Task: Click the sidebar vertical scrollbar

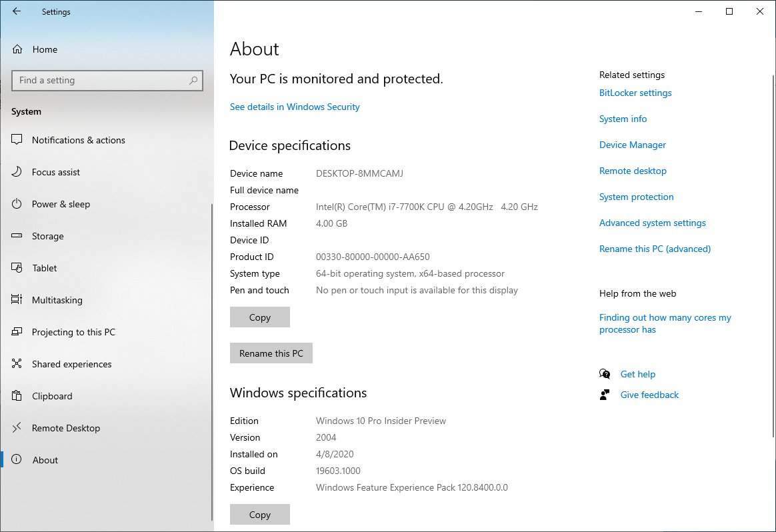Action: pyautogui.click(x=212, y=362)
